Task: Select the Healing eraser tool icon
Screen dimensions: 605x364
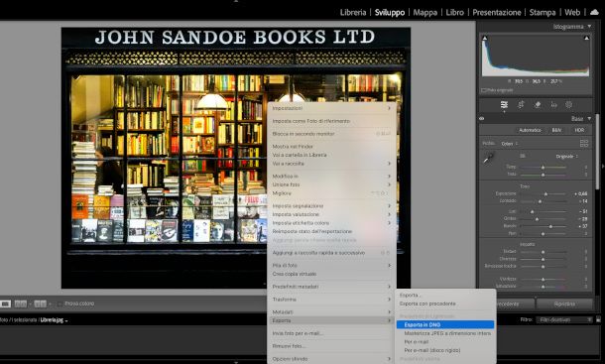Action: [x=538, y=104]
